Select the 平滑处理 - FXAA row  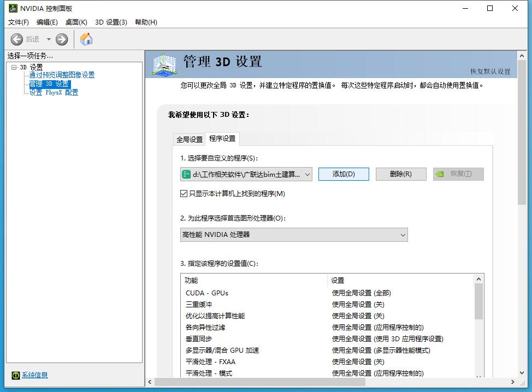pyautogui.click(x=328, y=362)
